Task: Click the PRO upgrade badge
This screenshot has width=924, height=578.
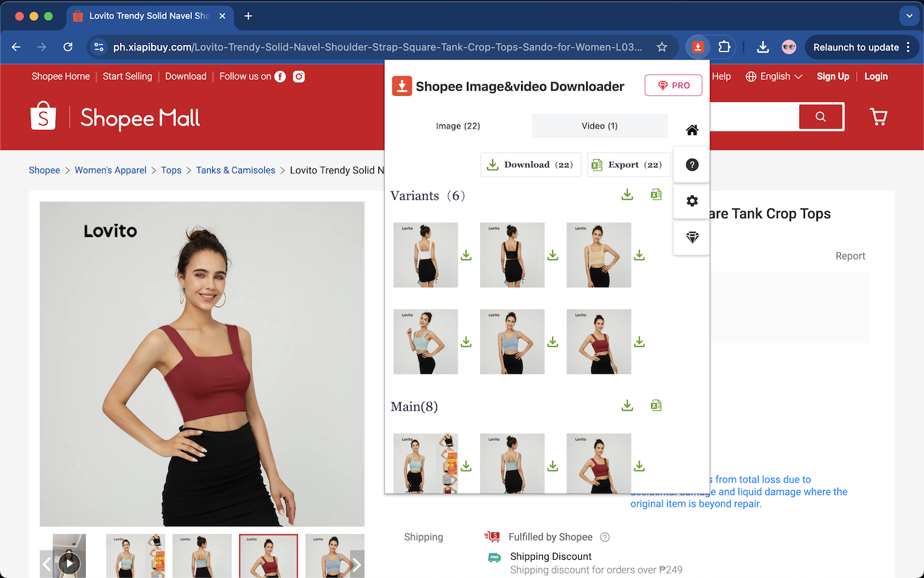Action: (673, 85)
